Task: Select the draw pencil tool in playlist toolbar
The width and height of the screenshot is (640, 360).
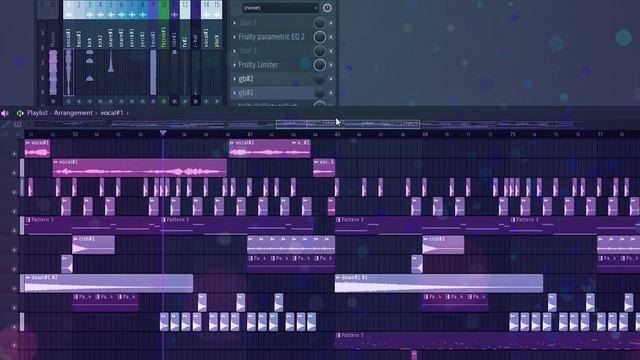Action: [5, 124]
